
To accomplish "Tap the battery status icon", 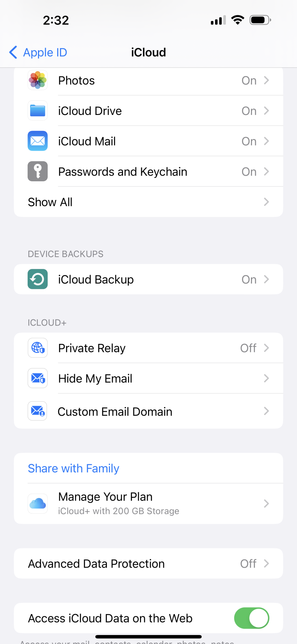I will pos(260,20).
